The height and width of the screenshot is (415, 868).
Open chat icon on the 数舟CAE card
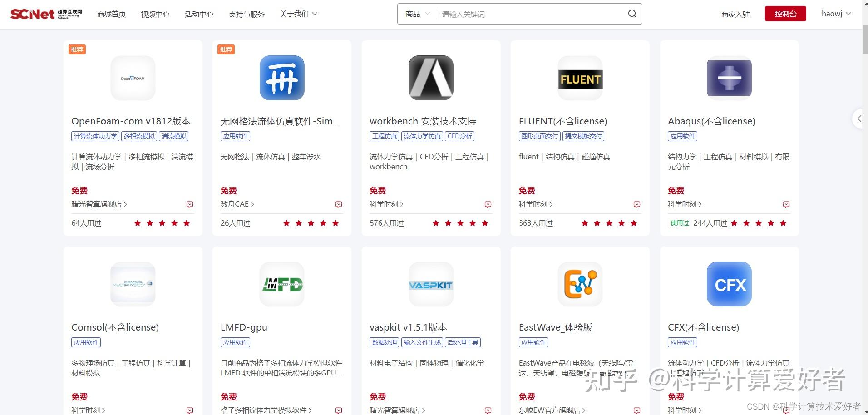click(x=339, y=204)
